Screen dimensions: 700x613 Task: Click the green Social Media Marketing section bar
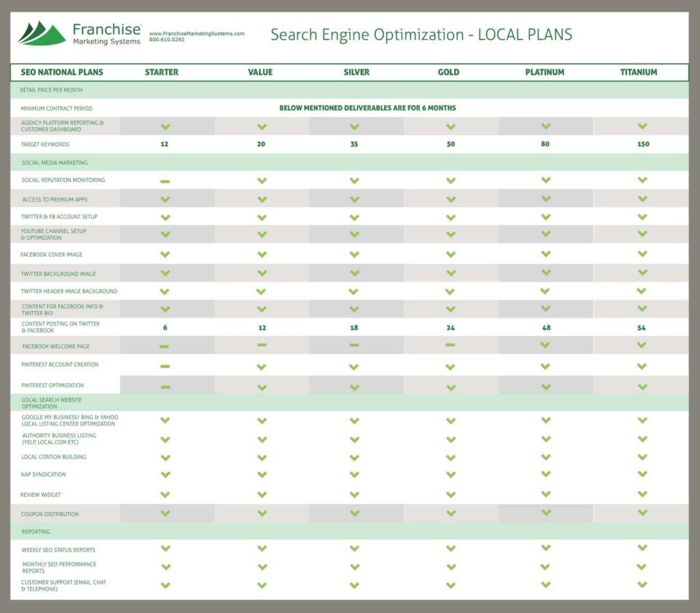pyautogui.click(x=349, y=163)
